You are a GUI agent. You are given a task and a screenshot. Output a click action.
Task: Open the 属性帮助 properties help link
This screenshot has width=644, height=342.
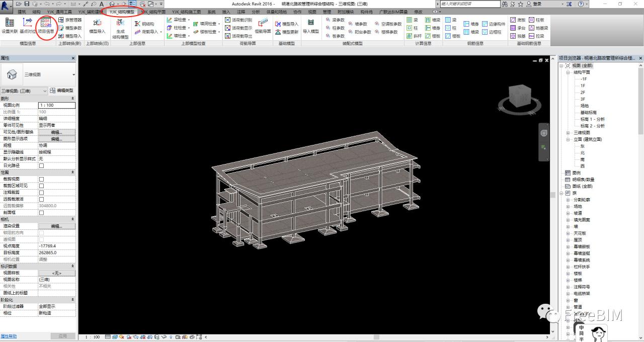click(9, 336)
